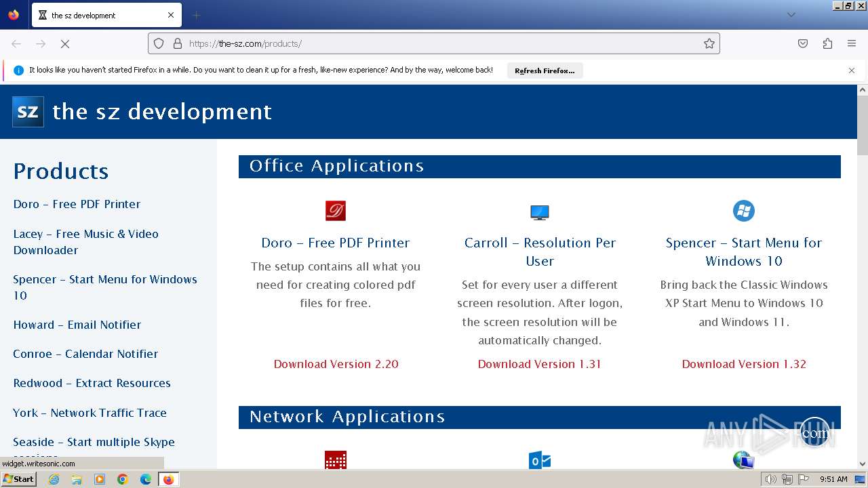Screen dimensions: 868x488
Task: Click the Network Applications section heading
Action: (x=347, y=417)
